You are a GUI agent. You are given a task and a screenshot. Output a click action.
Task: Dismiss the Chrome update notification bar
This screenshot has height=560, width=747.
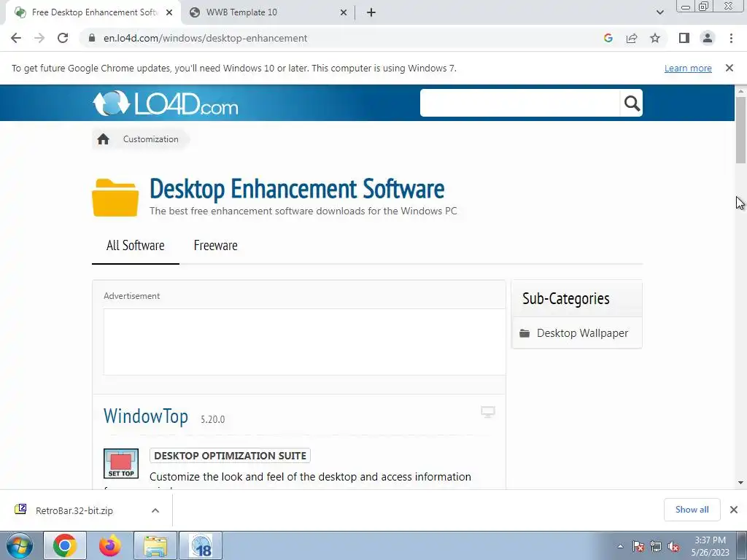point(729,68)
